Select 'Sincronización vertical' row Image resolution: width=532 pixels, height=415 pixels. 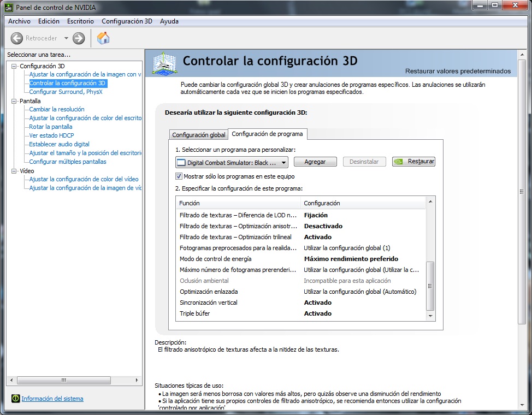(x=300, y=303)
